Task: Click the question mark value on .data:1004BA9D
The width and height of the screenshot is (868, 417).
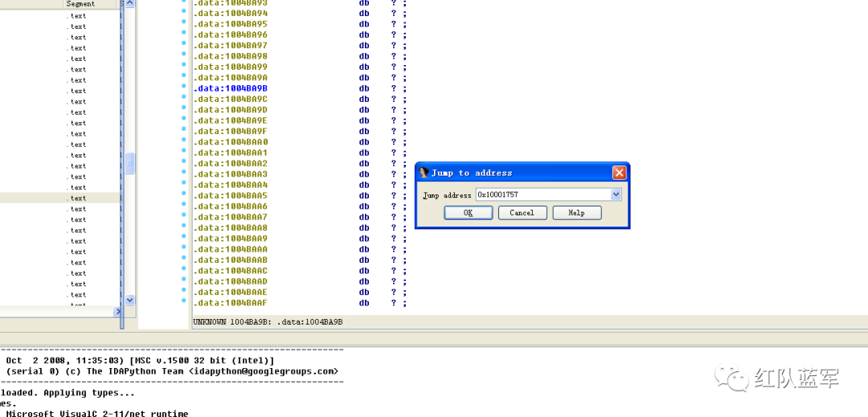Action: coord(394,109)
